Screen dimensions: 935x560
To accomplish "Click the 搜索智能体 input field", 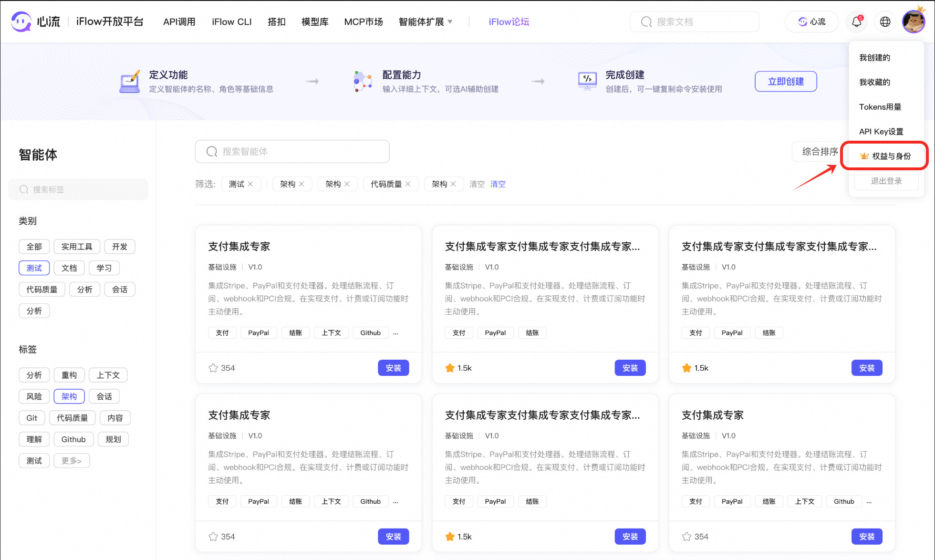I will pos(292,152).
